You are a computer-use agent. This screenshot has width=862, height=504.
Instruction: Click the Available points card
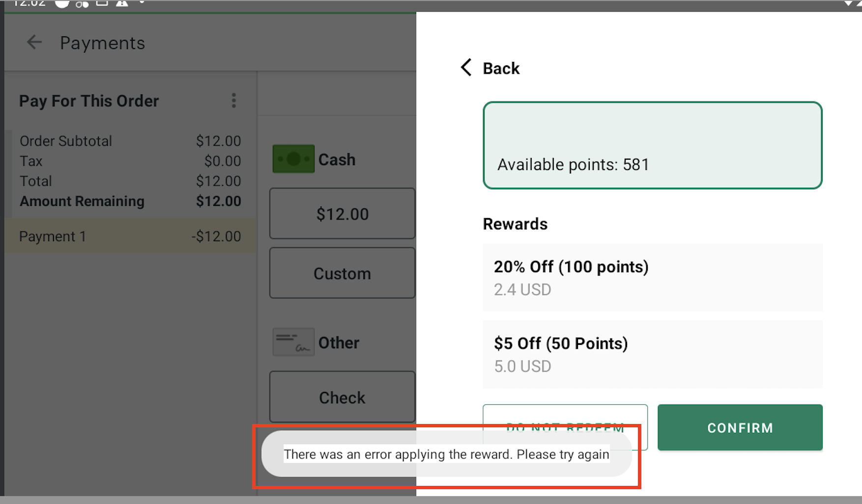[652, 145]
